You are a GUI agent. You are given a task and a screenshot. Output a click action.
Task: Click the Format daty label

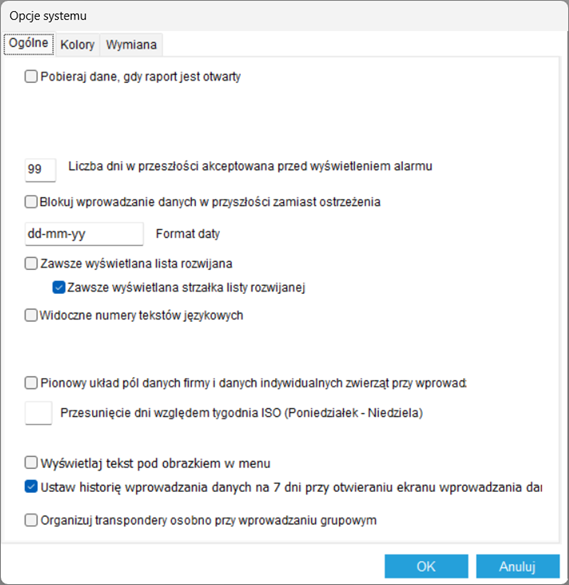point(188,234)
